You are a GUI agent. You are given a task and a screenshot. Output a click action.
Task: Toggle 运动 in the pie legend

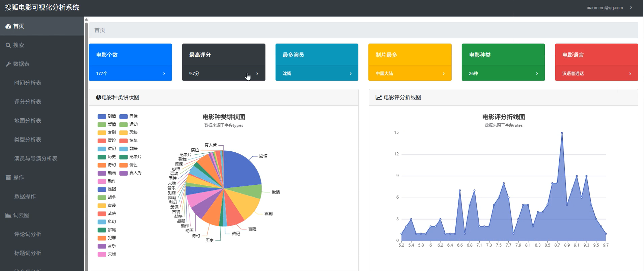click(129, 124)
